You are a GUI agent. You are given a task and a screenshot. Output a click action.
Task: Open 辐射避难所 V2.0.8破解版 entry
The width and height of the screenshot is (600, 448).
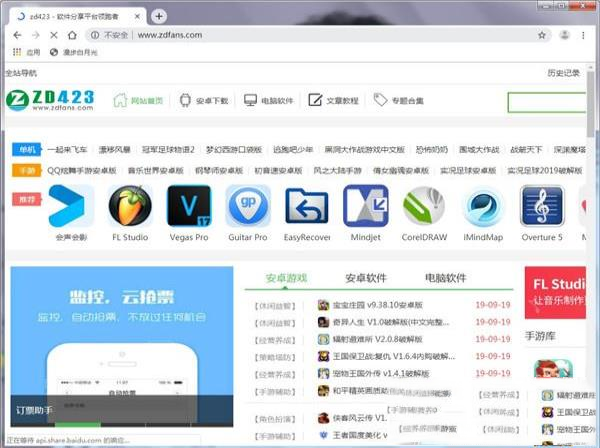pyautogui.click(x=378, y=339)
